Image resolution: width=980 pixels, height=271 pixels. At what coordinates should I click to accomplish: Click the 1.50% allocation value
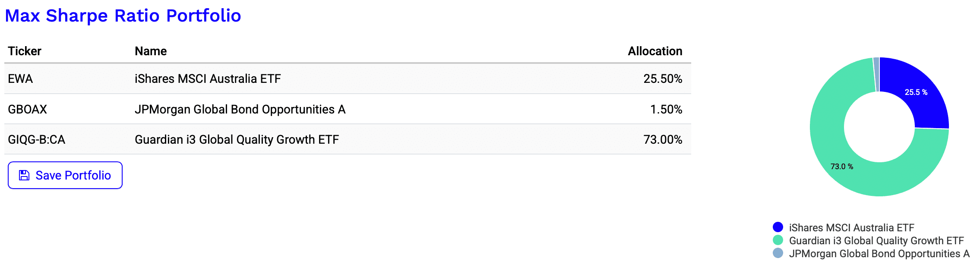[666, 109]
